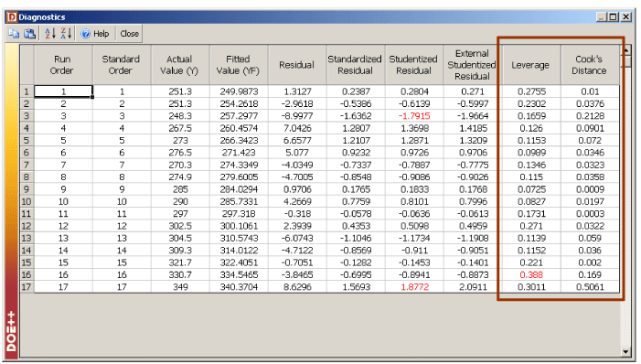Sort the table descending Z to A
Viewport: 641px width, 364px height.
coord(66,34)
